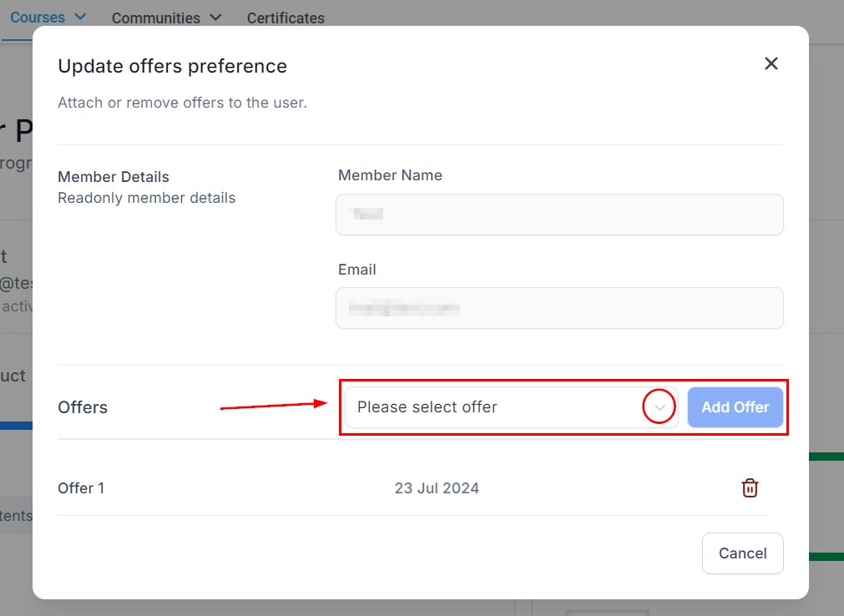
Task: Go to the Certificates tab
Action: [286, 18]
